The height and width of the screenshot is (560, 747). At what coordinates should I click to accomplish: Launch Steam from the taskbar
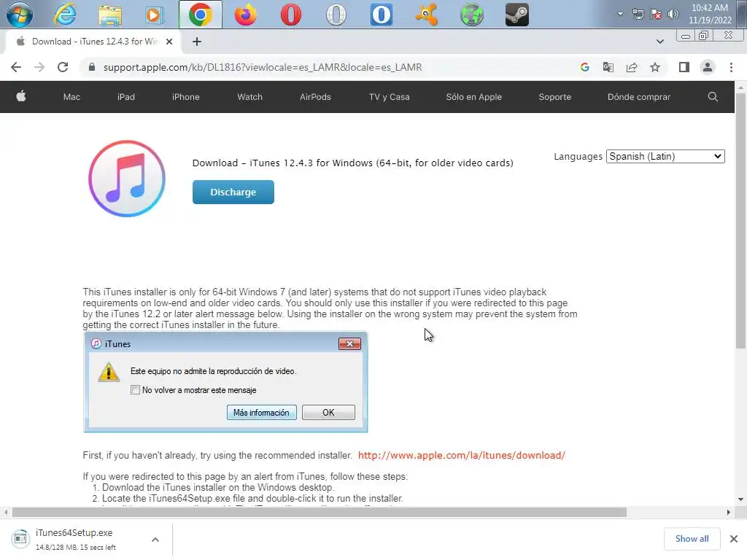(x=517, y=15)
